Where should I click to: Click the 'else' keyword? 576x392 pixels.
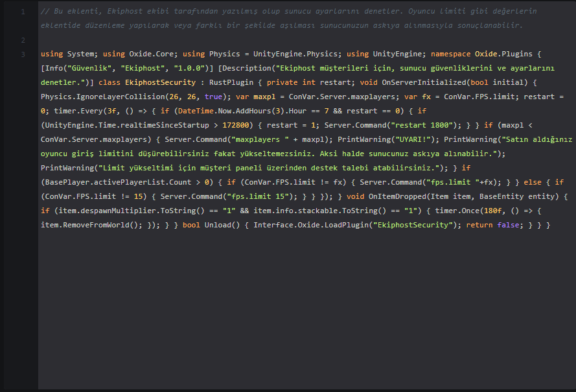533,182
